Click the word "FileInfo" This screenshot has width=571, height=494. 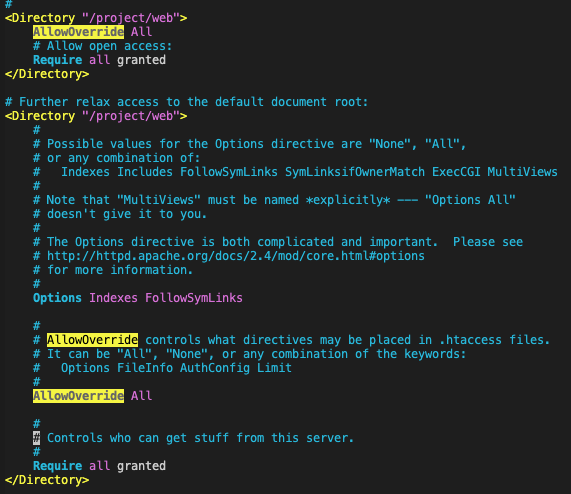pos(145,368)
